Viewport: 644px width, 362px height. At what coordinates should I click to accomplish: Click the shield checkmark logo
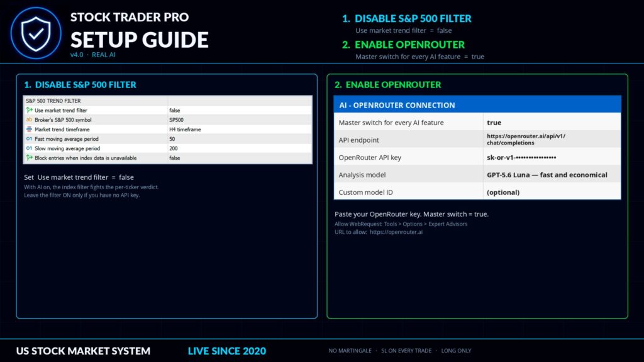tap(36, 33)
